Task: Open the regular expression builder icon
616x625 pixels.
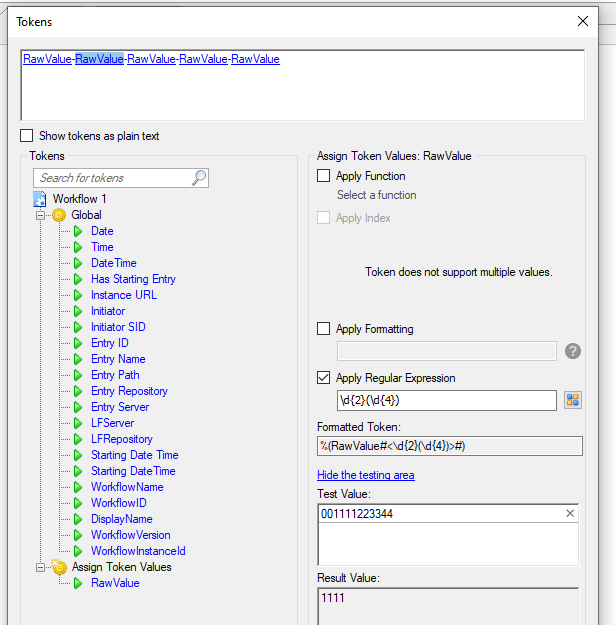Action: [x=573, y=400]
